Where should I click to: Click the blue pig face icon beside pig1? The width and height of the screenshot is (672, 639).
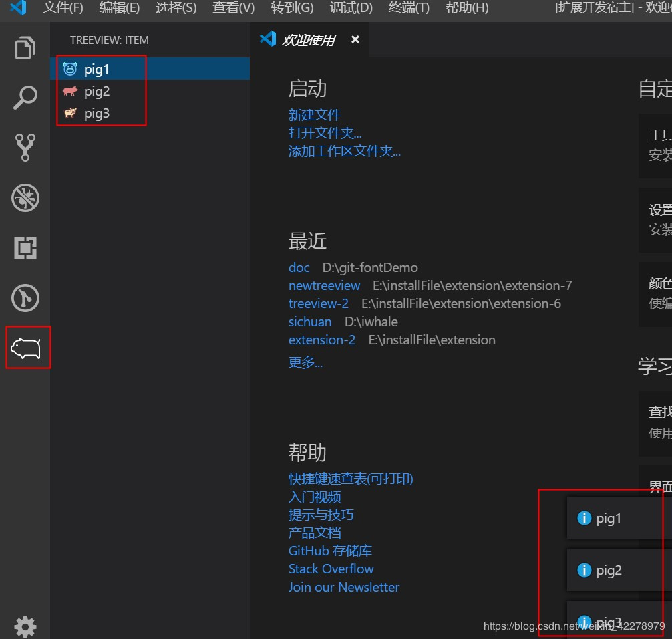click(70, 69)
